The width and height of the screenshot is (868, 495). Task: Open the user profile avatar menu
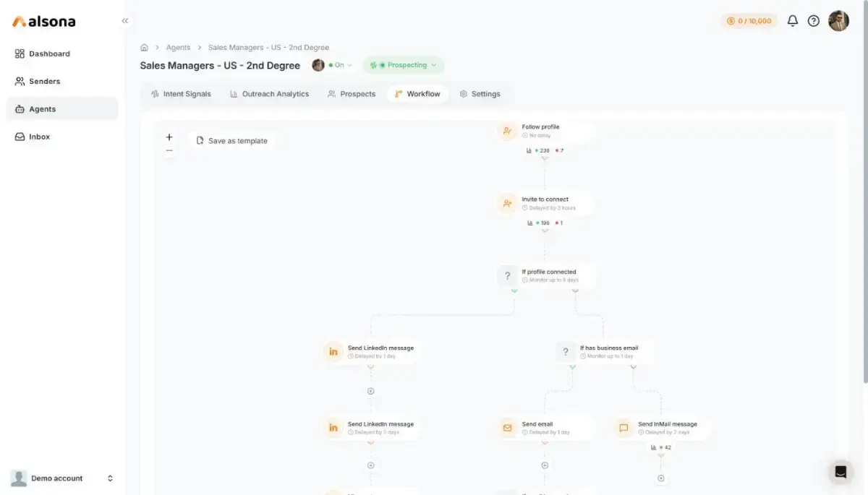(838, 21)
